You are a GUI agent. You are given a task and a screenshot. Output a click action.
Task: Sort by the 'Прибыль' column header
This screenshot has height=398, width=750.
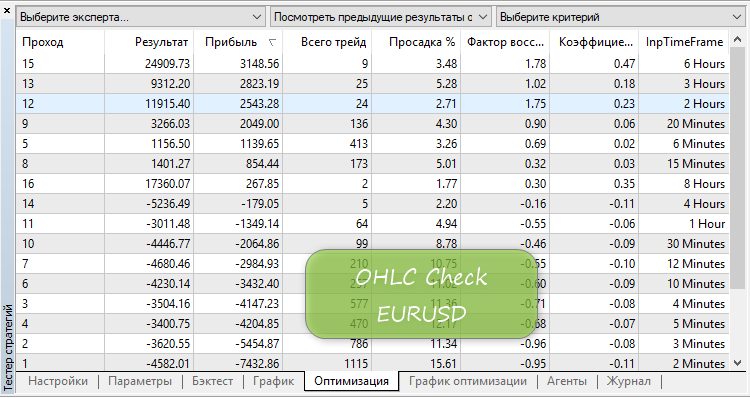[238, 42]
